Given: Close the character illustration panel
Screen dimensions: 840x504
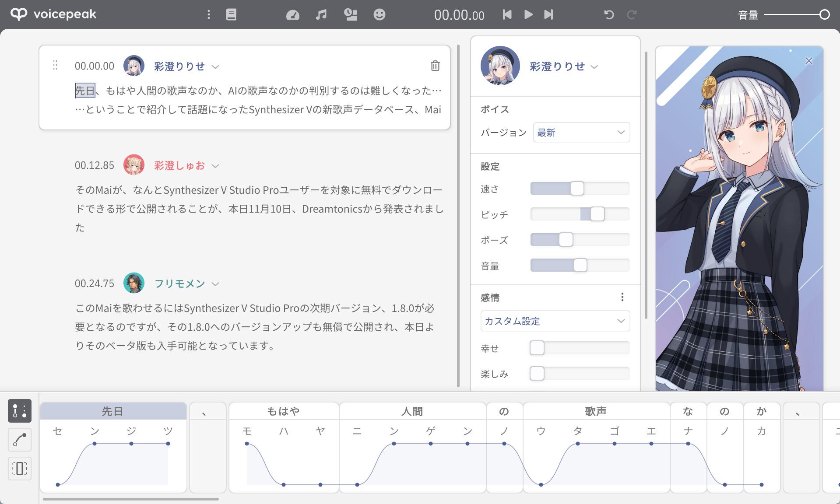Looking at the screenshot, I should (808, 61).
